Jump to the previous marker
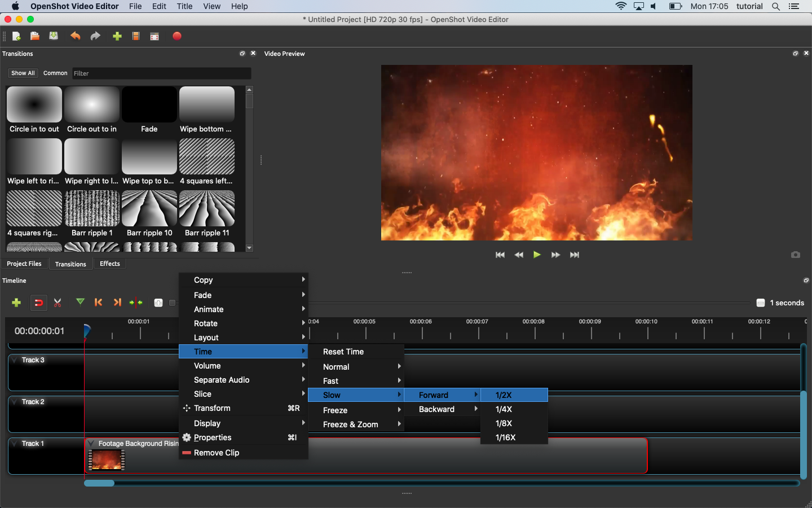This screenshot has height=508, width=812. pyautogui.click(x=98, y=303)
